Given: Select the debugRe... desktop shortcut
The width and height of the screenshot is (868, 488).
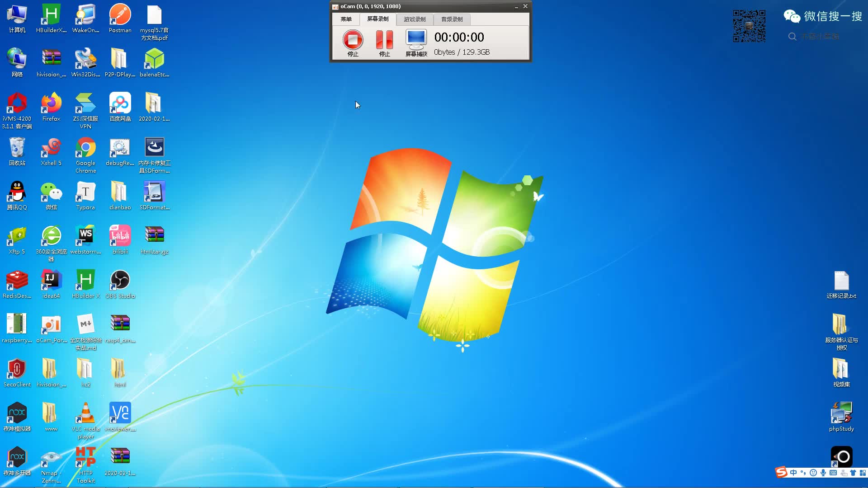Looking at the screenshot, I should [x=120, y=152].
